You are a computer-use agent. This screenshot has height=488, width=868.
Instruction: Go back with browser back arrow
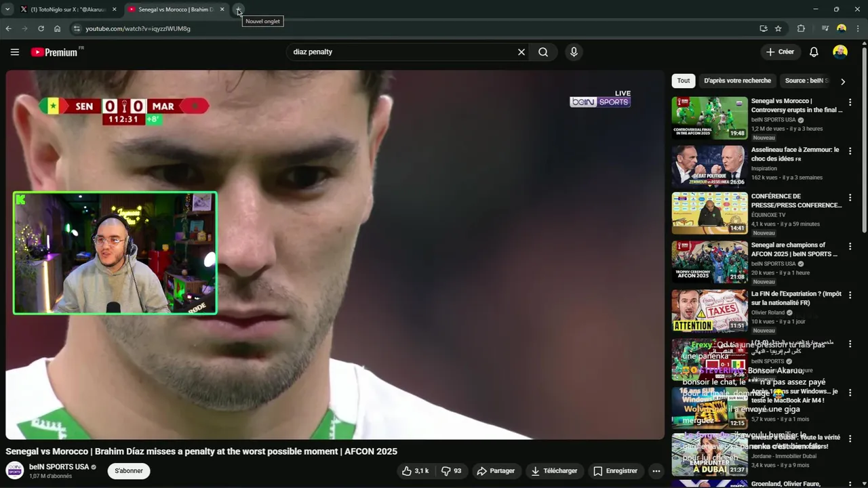[x=8, y=28]
